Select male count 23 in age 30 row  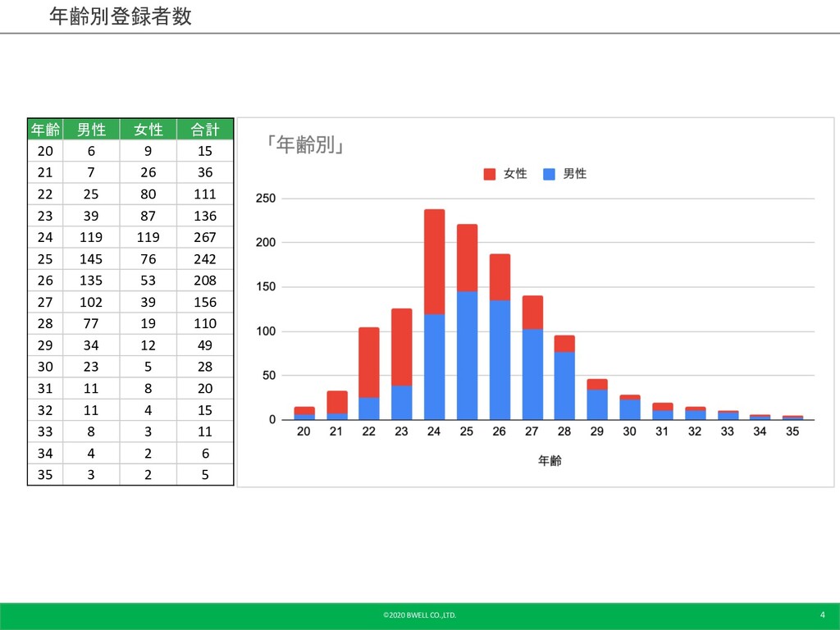click(91, 367)
